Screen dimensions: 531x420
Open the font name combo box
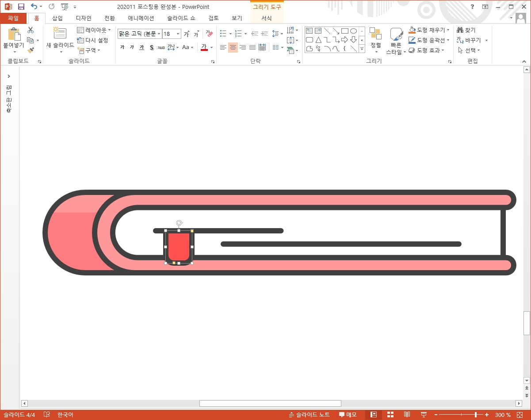click(140, 34)
